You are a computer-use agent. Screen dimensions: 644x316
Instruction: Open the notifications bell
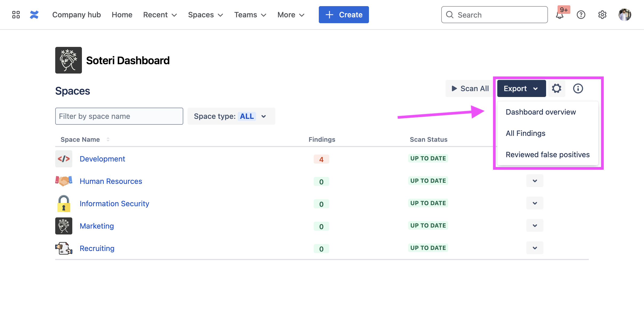point(559,15)
